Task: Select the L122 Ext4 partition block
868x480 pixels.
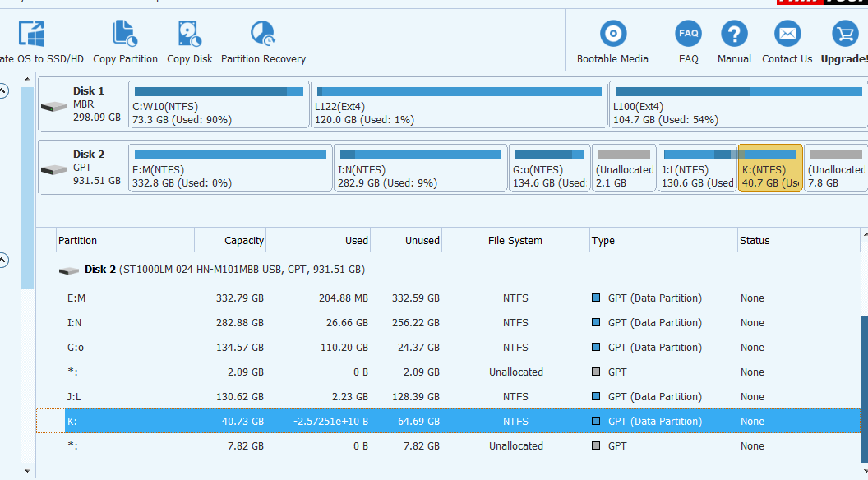Action: (x=459, y=104)
